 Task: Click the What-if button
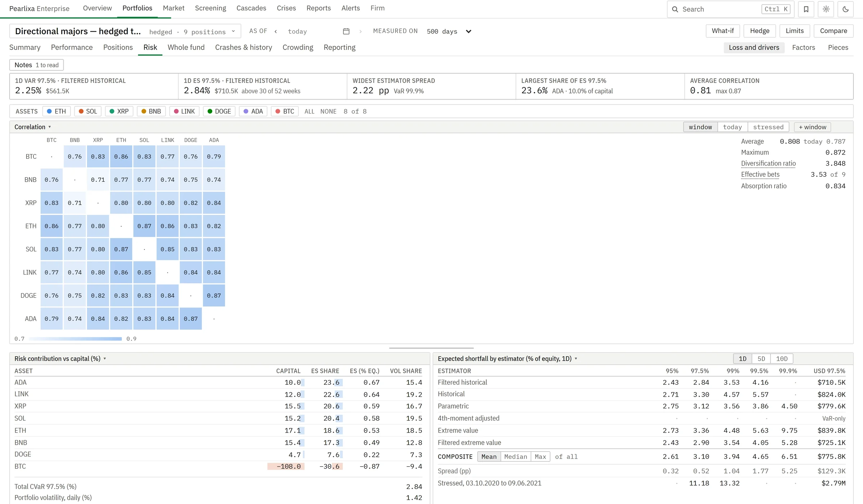(x=723, y=31)
